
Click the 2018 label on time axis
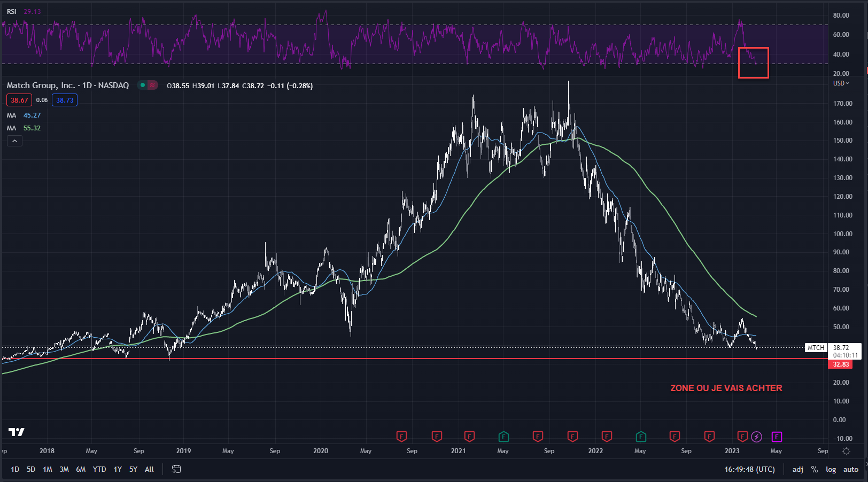[47, 451]
